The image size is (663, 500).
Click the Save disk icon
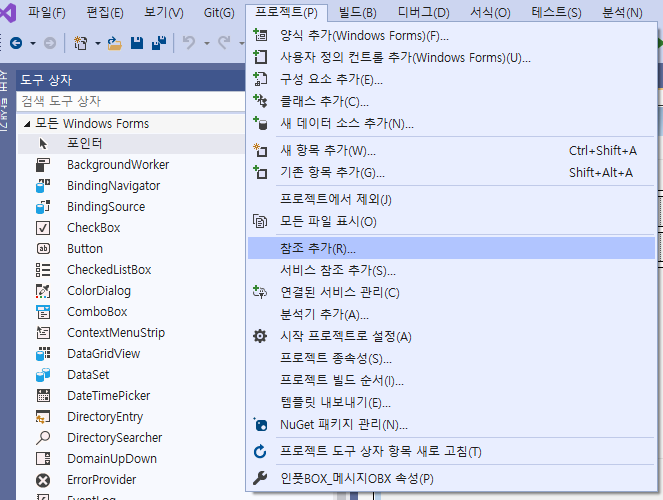[x=137, y=43]
